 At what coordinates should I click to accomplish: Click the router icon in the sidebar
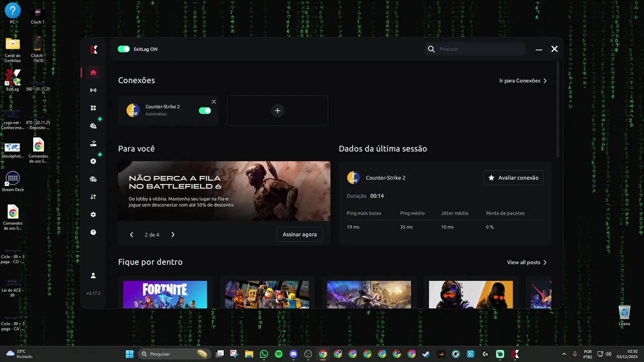click(93, 144)
